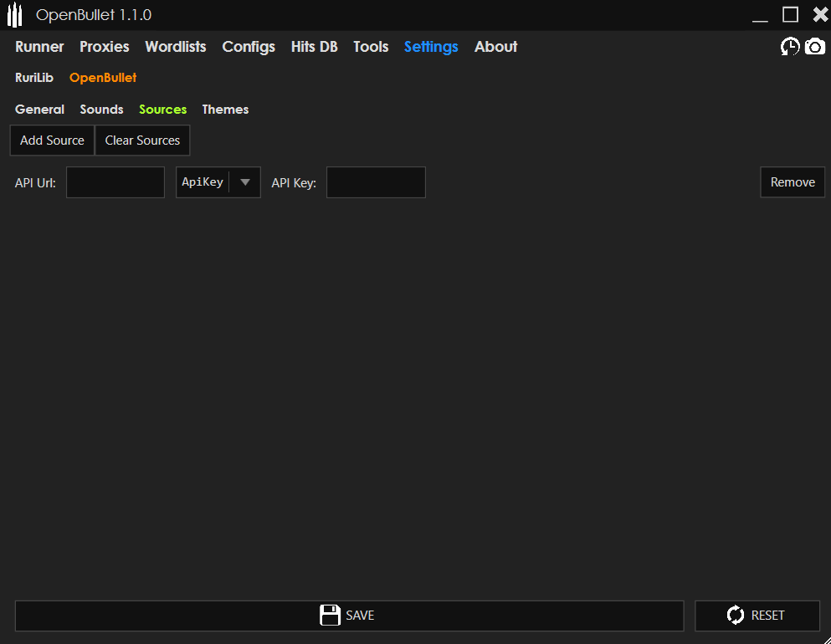Select the Settings tab
This screenshot has width=831, height=644.
[x=431, y=47]
